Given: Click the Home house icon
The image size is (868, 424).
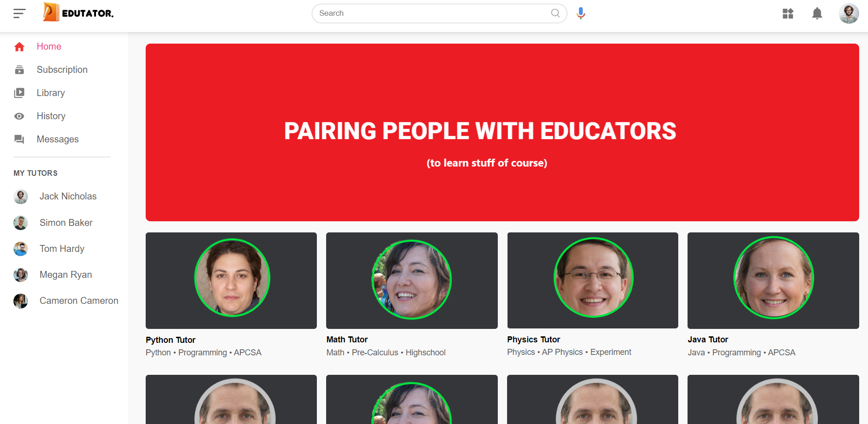Looking at the screenshot, I should [x=19, y=46].
